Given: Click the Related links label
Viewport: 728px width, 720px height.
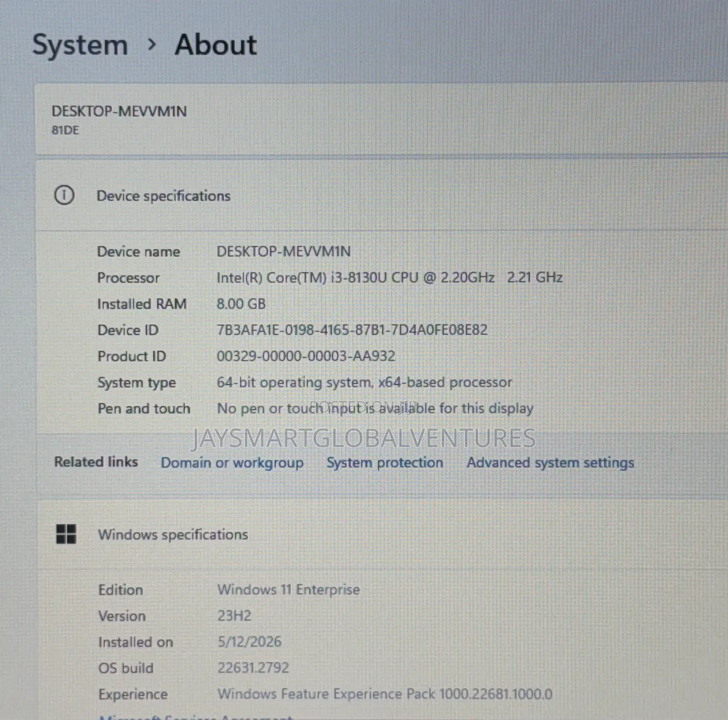Looking at the screenshot, I should coord(96,462).
